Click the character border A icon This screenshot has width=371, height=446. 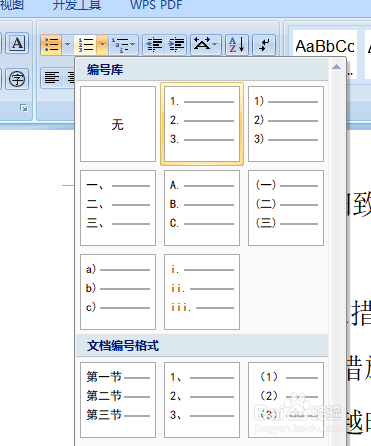click(17, 43)
